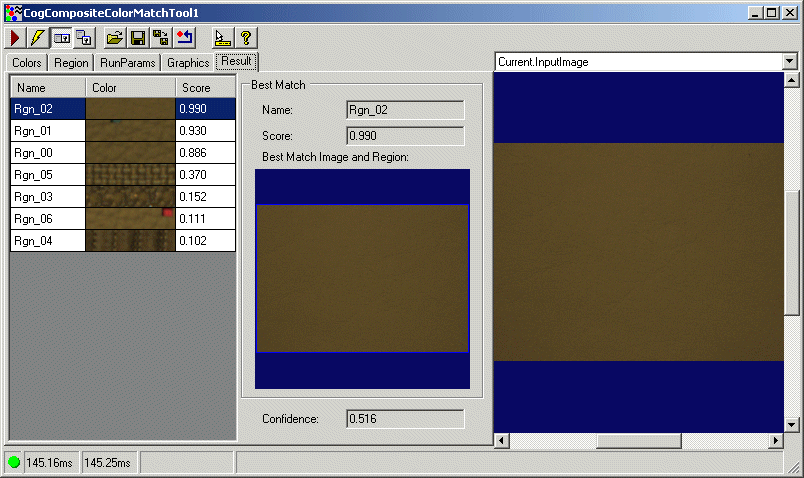Click the horizontal scrollbar right arrow
The width and height of the screenshot is (804, 478).
pyautogui.click(x=776, y=441)
